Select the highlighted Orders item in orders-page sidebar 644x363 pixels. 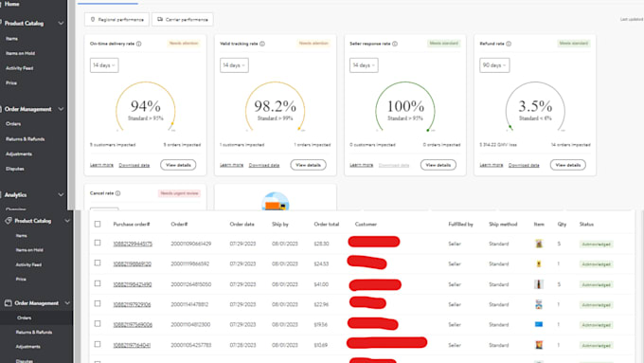(25, 318)
